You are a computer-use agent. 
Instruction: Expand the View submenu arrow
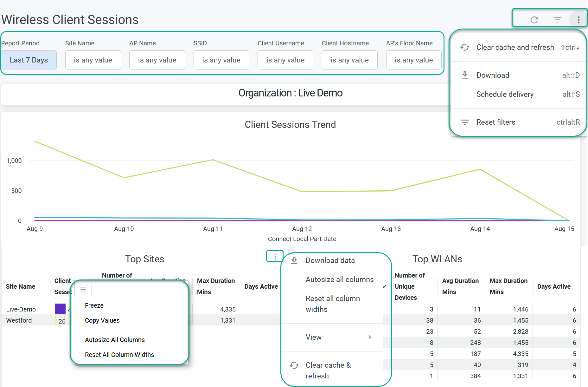(370, 337)
